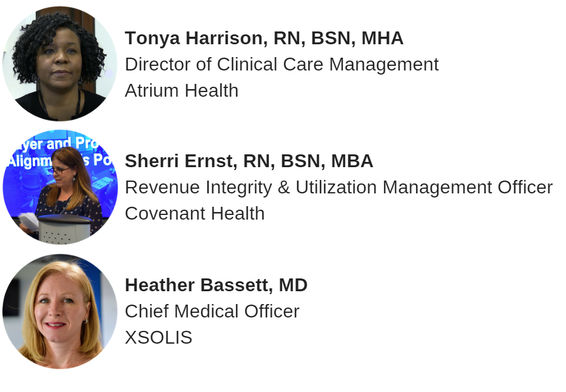
Task: Click the Director of Clinical Care Management title
Action: 282,65
